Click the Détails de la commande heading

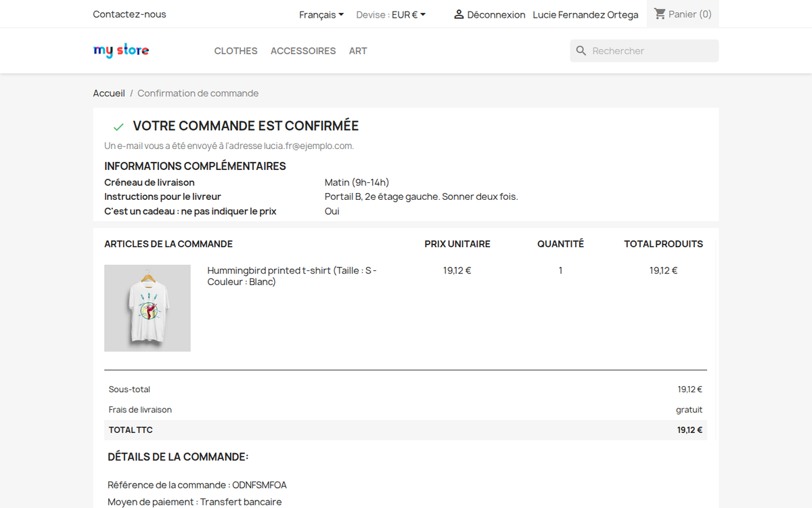coord(178,457)
